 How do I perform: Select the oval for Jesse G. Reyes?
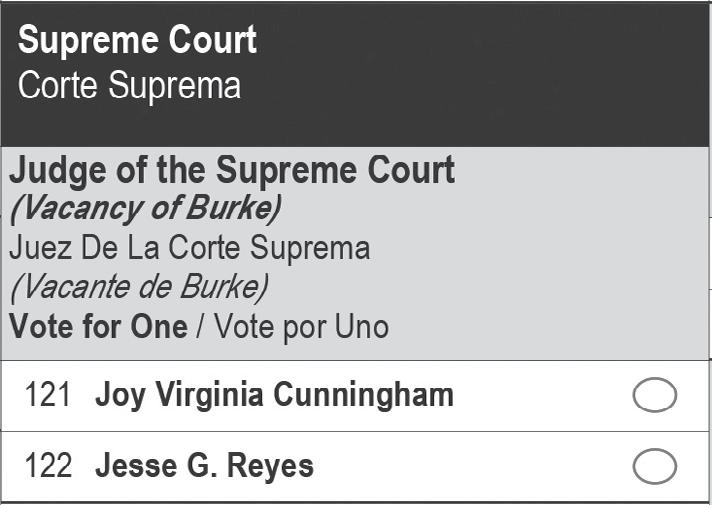point(654,466)
